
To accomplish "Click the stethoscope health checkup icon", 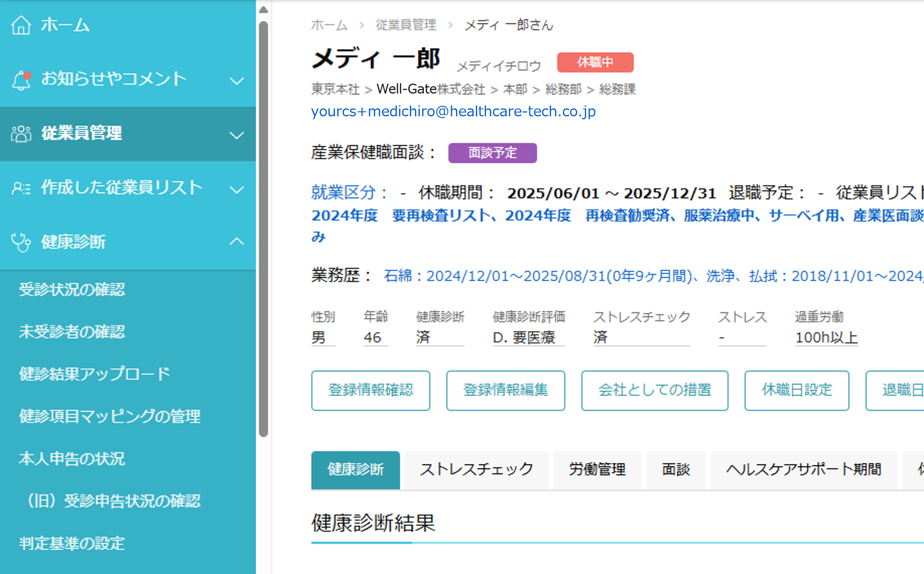I will 21,242.
